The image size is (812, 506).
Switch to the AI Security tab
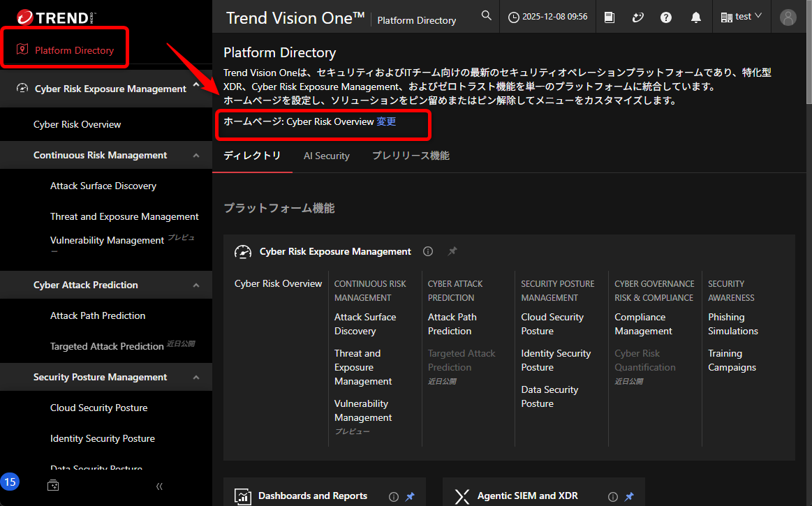pyautogui.click(x=326, y=156)
